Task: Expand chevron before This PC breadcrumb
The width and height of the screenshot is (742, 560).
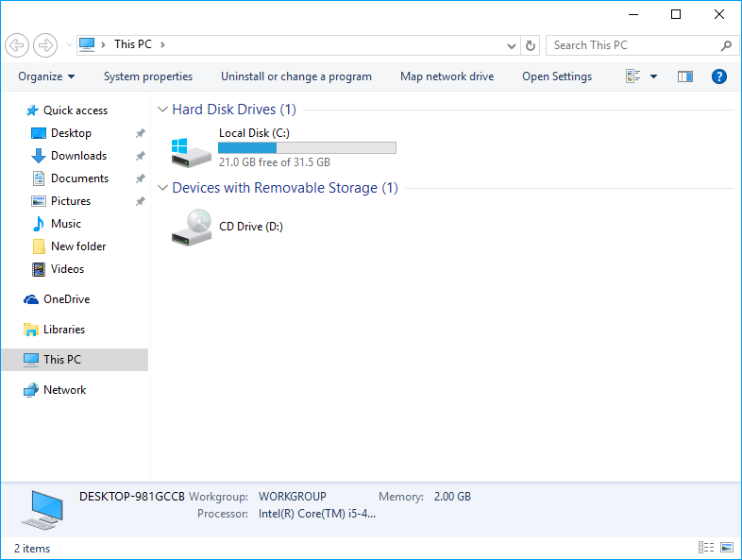Action: (103, 44)
